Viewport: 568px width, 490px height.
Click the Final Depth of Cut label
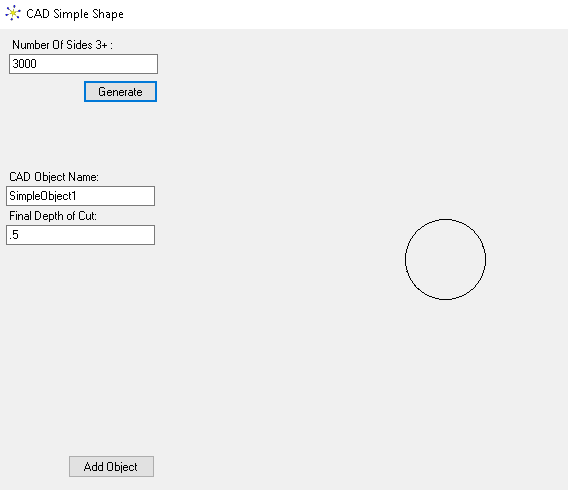click(53, 216)
